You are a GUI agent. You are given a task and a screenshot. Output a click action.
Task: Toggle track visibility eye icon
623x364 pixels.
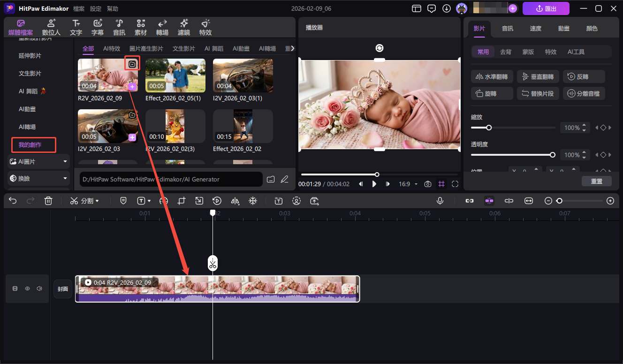(x=27, y=288)
